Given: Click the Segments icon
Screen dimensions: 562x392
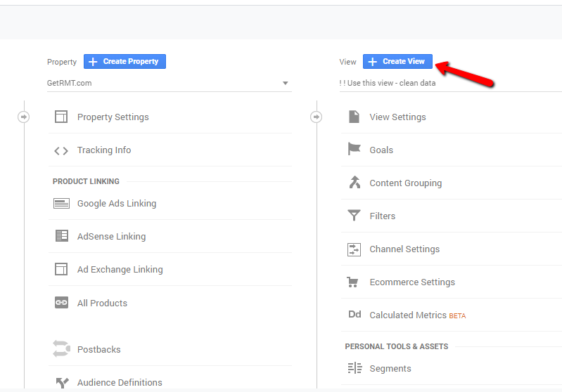Looking at the screenshot, I should pyautogui.click(x=355, y=367).
